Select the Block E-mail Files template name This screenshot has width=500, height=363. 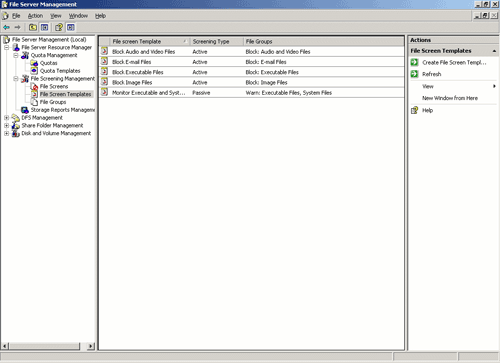coord(132,62)
